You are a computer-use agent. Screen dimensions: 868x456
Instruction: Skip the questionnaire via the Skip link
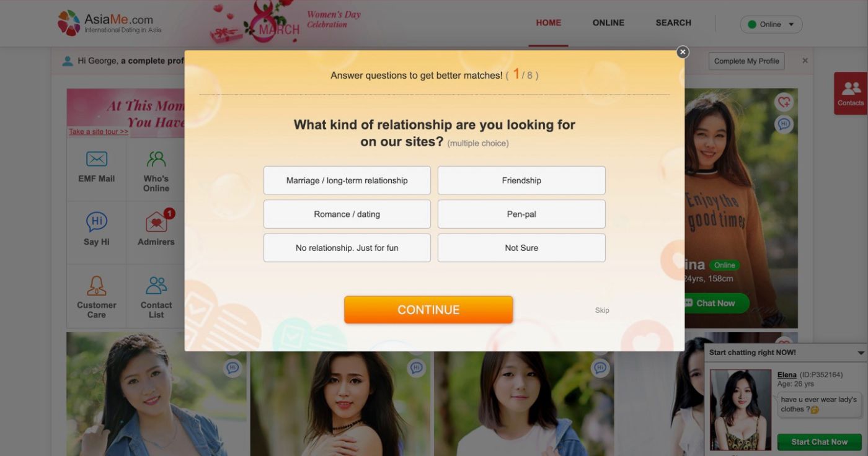point(602,310)
